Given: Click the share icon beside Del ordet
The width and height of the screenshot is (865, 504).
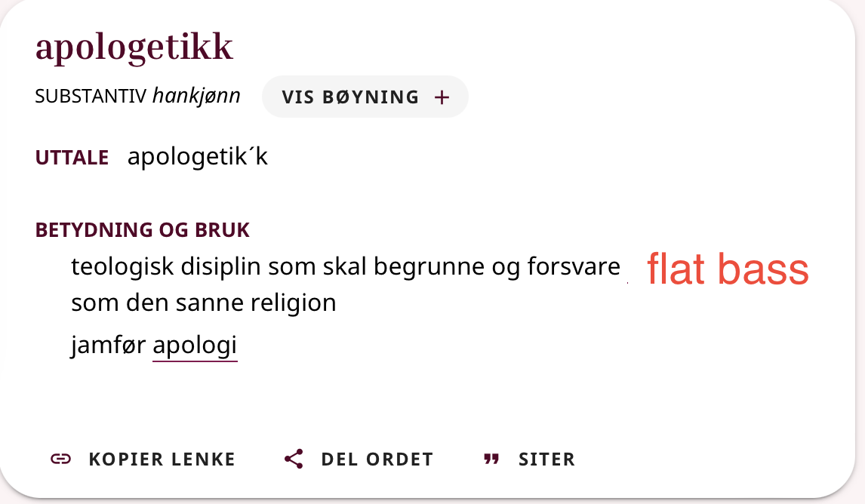Looking at the screenshot, I should click(x=294, y=459).
